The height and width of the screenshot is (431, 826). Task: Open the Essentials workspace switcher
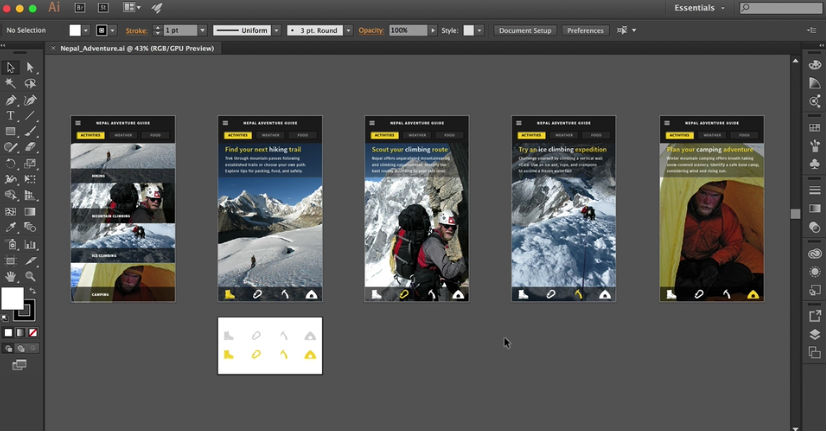700,8
